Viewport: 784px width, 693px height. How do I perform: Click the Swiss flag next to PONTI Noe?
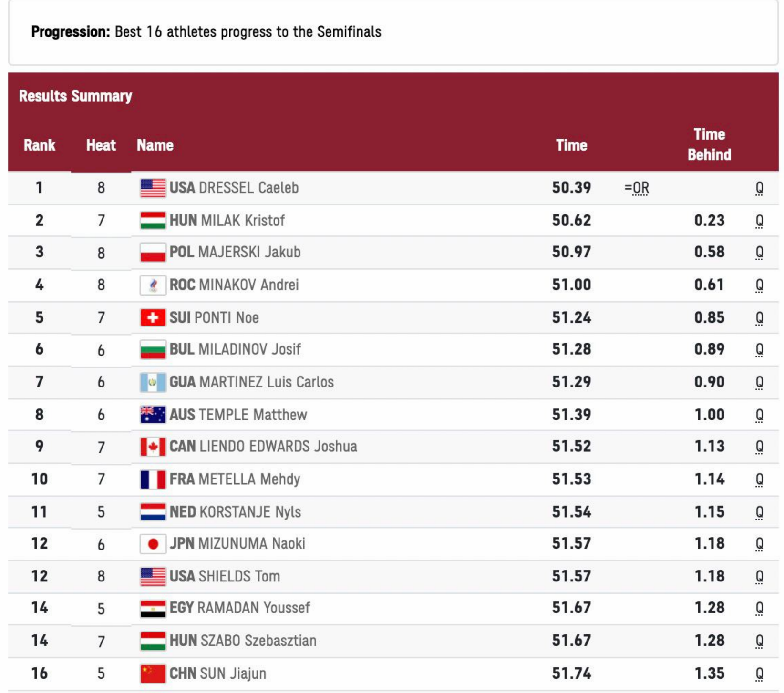pos(153,317)
